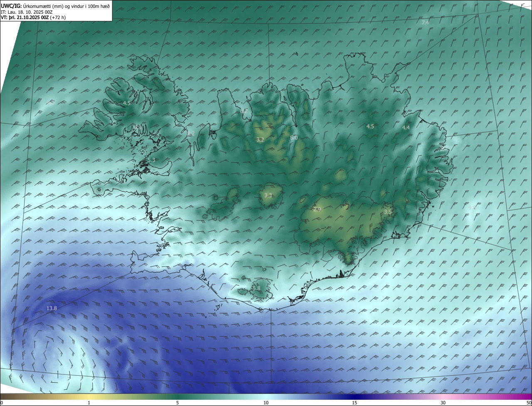Viewport: 532px width, 406px height.
Task: Click the '50' tick on the color scale
Action: tap(529, 403)
